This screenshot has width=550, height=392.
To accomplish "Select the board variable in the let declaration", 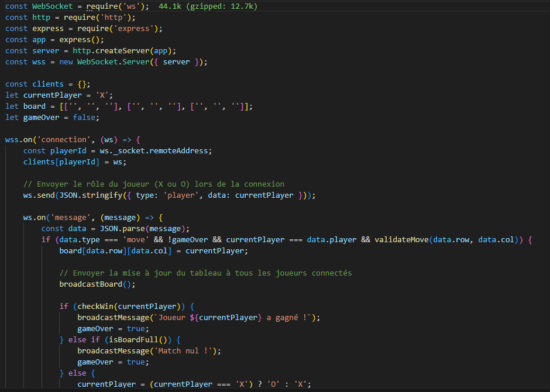I will [34, 106].
